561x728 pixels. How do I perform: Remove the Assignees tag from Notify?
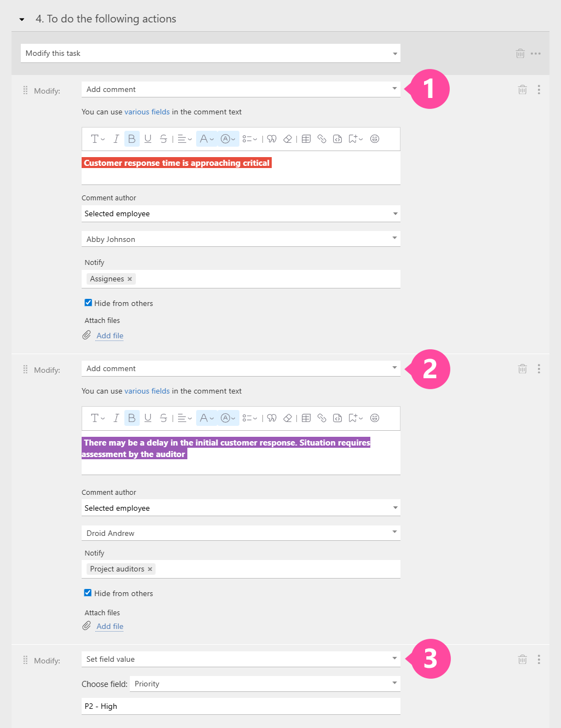point(130,279)
